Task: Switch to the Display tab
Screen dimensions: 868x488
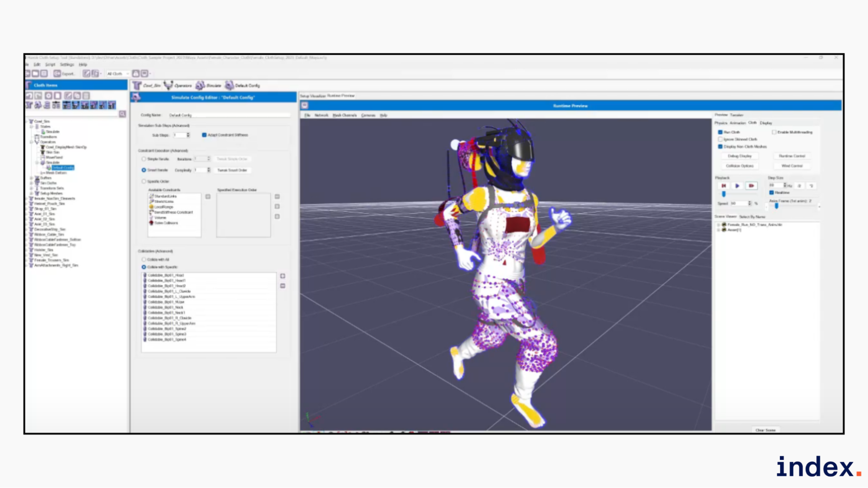Action: [766, 123]
